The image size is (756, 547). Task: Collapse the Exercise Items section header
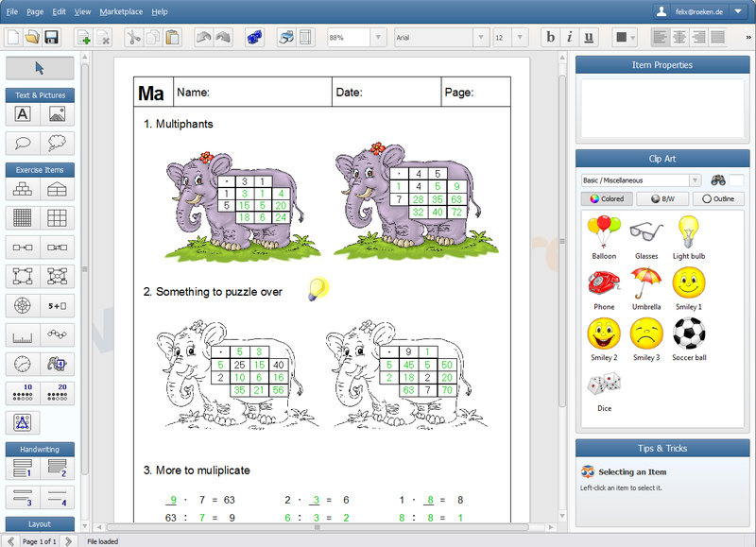[x=40, y=170]
